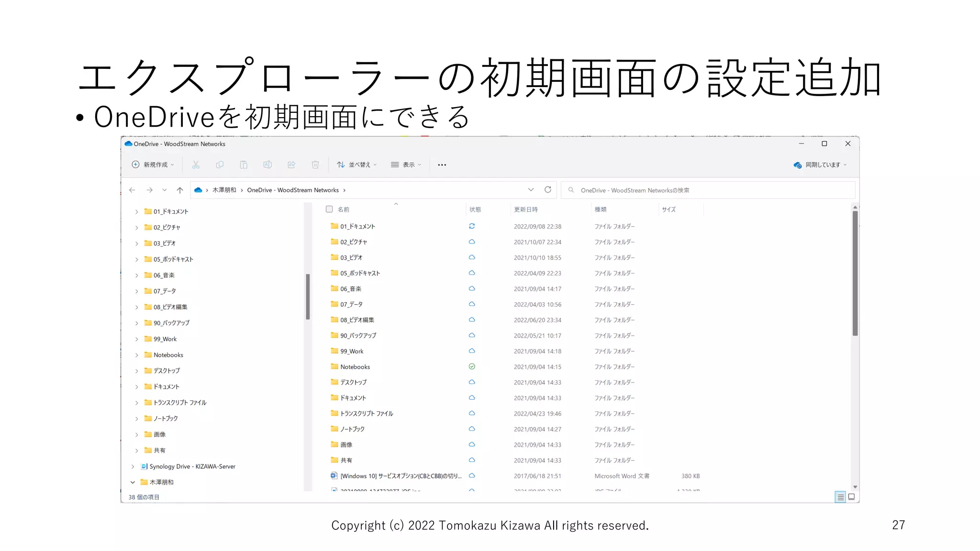Image resolution: width=980 pixels, height=551 pixels.
Task: Click the Cut scissors icon in toolbar
Action: [x=196, y=165]
